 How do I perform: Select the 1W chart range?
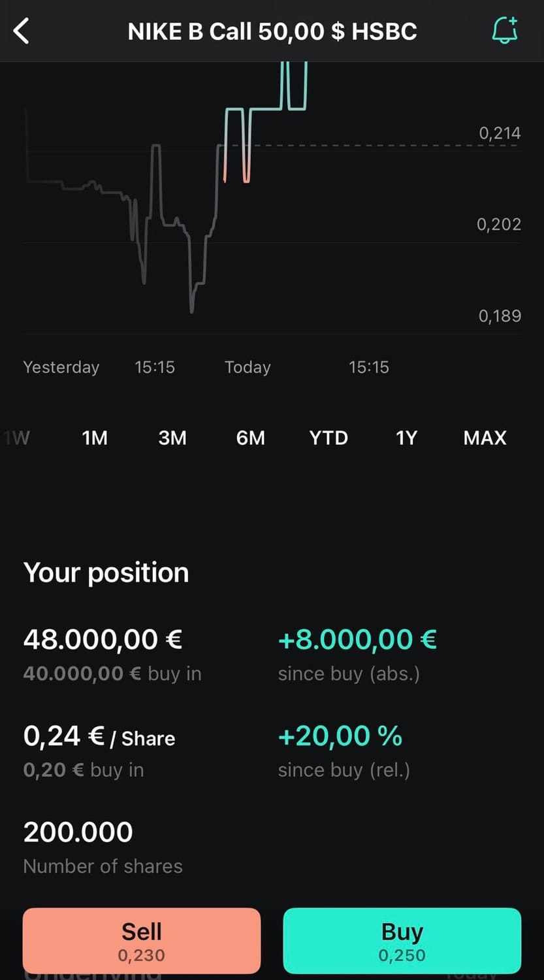coord(16,438)
